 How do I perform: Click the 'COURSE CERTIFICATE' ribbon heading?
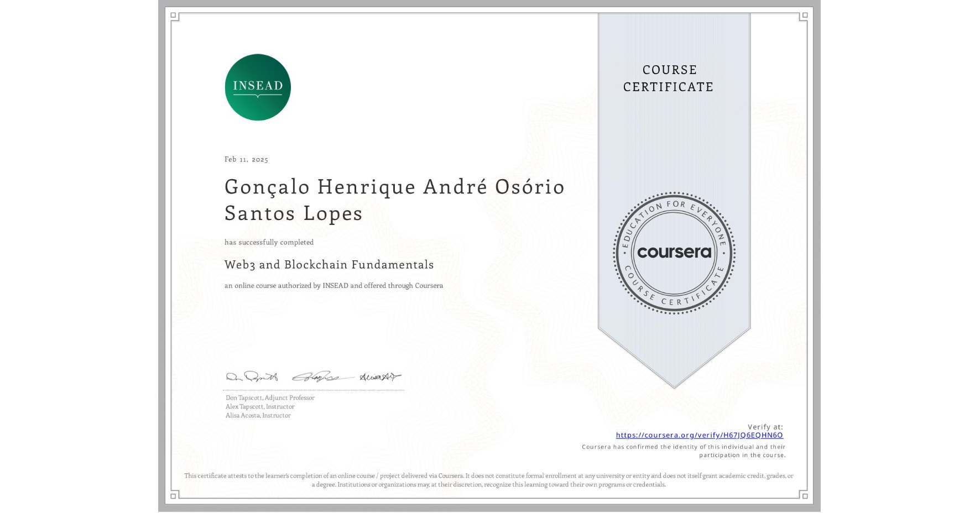point(669,78)
